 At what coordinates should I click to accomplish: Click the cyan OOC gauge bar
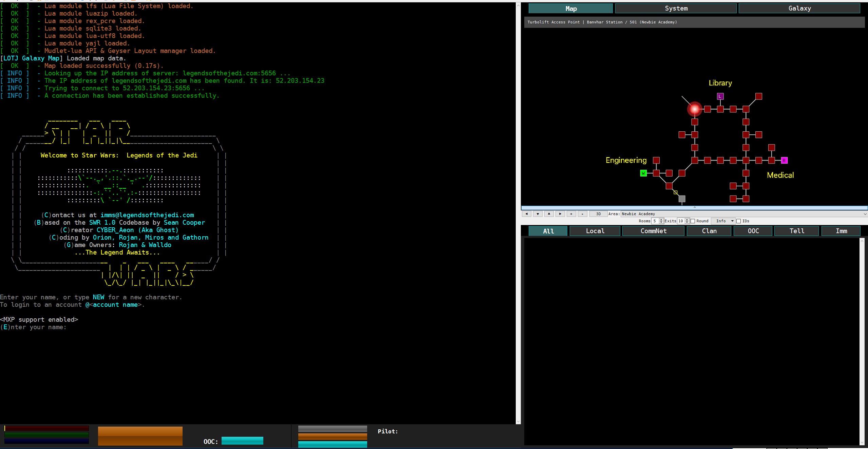tap(242, 441)
